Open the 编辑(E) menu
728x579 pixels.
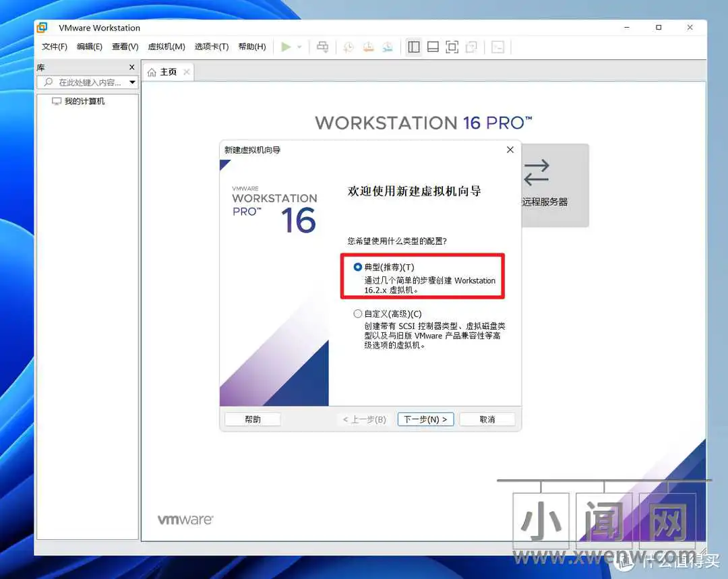point(90,47)
